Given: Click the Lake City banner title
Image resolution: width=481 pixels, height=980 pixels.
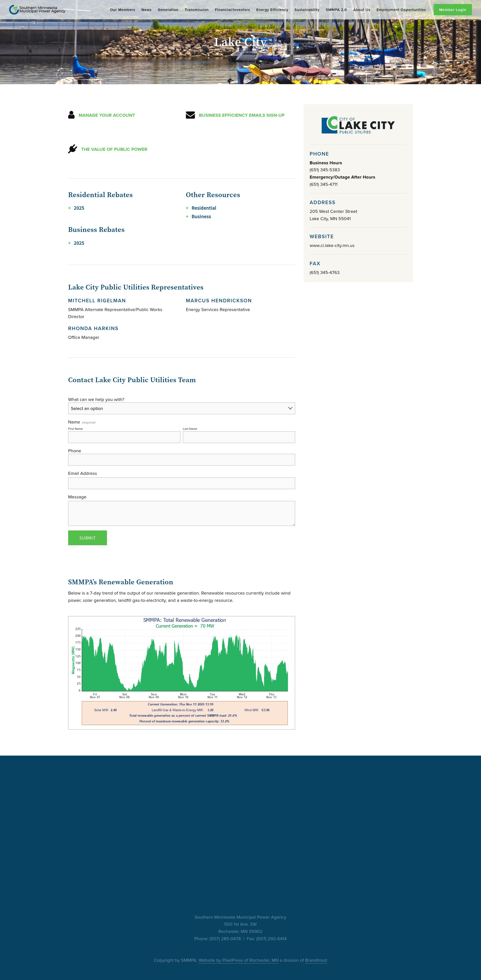Looking at the screenshot, I should point(241,42).
